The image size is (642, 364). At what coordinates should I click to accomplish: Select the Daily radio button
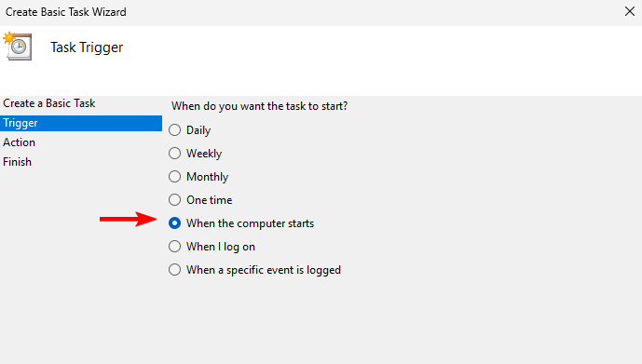(175, 130)
